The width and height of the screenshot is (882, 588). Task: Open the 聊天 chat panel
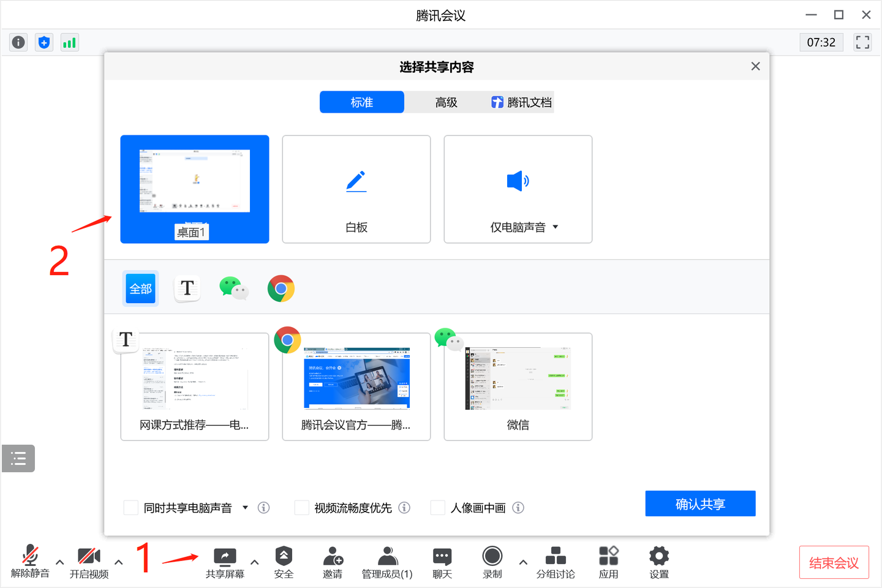442,562
